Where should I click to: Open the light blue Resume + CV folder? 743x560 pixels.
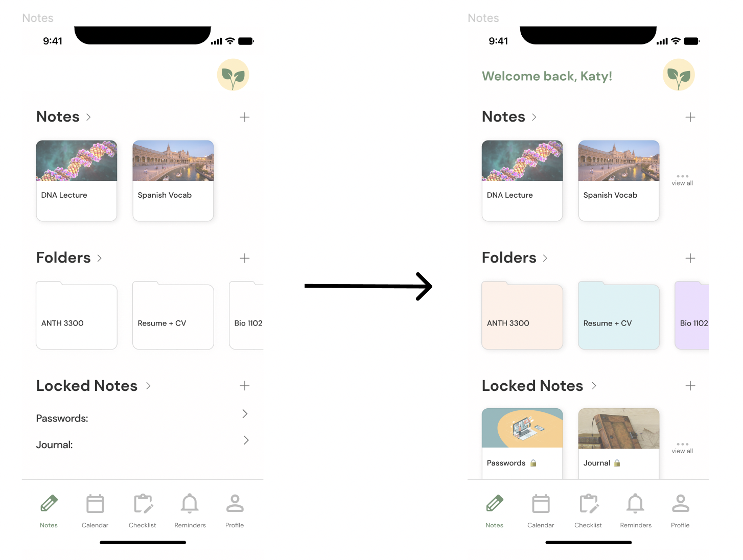point(619,316)
